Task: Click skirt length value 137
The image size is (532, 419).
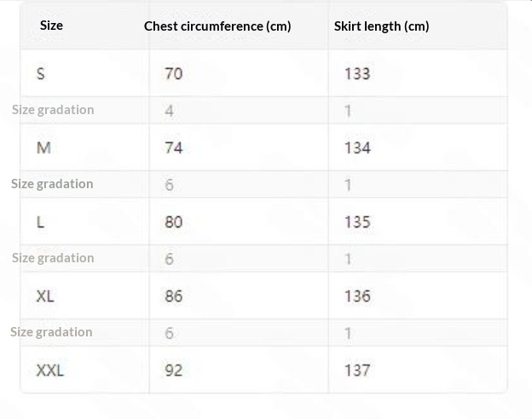Action: point(357,370)
